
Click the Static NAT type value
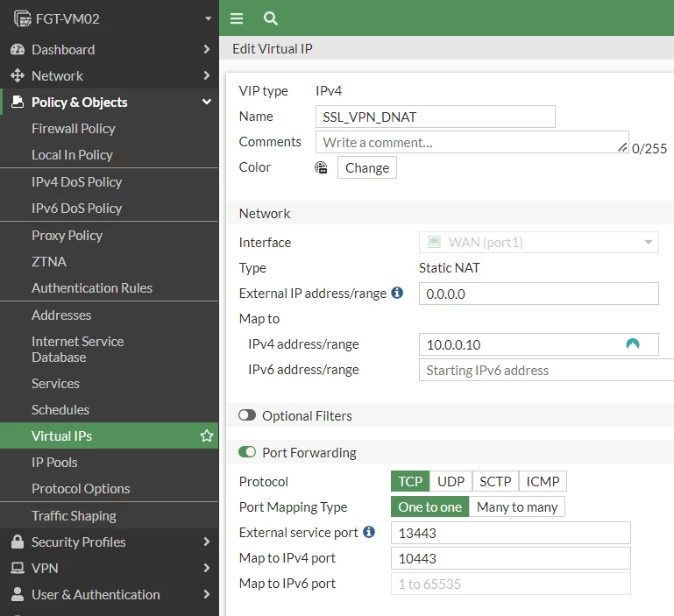pyautogui.click(x=450, y=267)
